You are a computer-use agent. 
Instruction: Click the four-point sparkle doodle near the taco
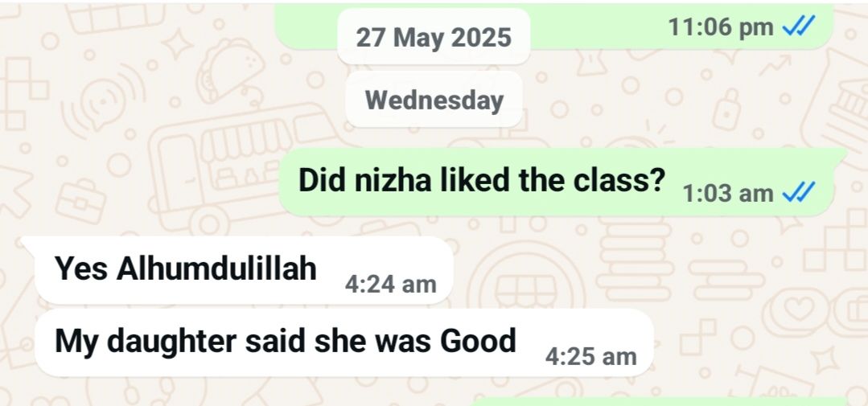[x=177, y=44]
